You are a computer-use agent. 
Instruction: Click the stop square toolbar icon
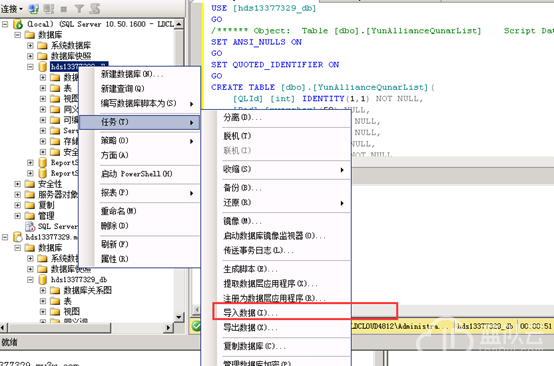[x=64, y=9]
